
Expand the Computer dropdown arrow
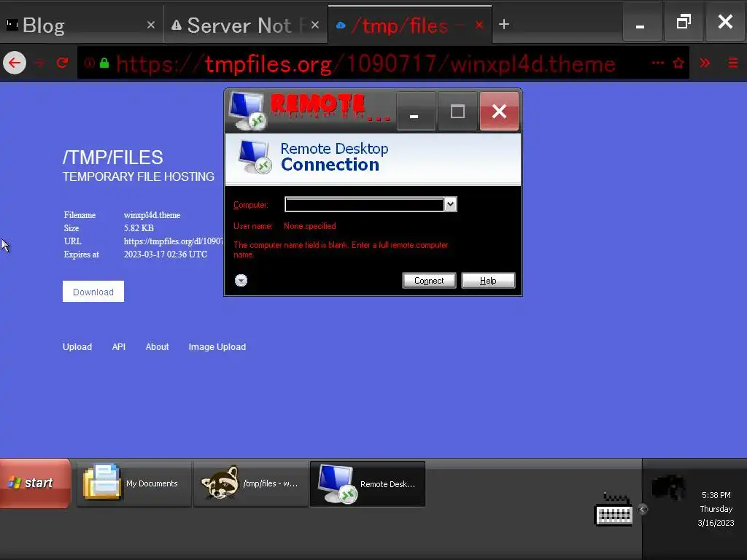(x=450, y=204)
